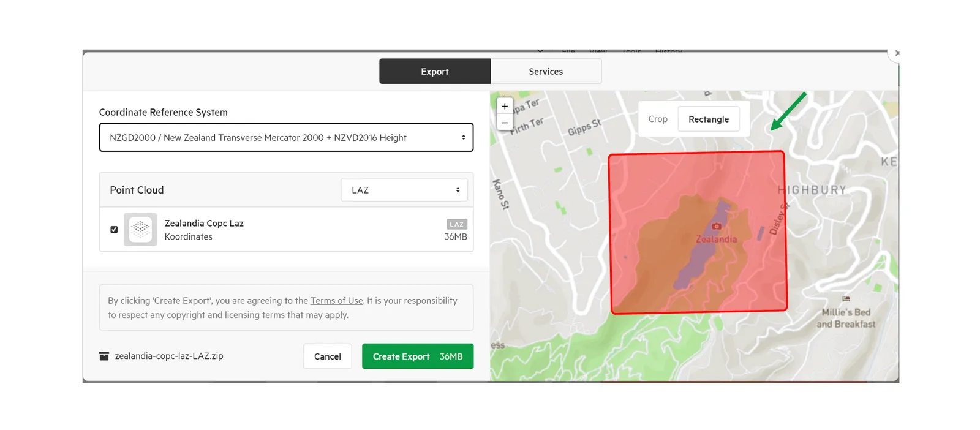Cancel the export dialog
The image size is (980, 430).
[328, 356]
